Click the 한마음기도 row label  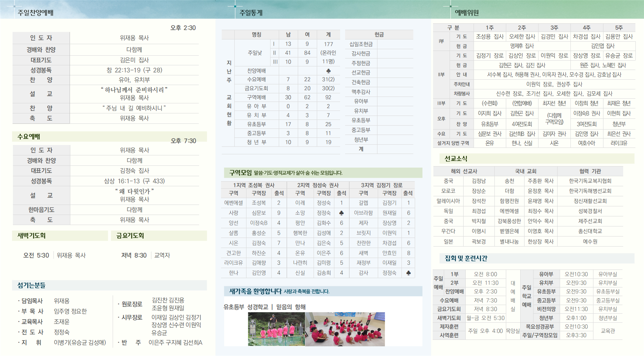pos(41,210)
